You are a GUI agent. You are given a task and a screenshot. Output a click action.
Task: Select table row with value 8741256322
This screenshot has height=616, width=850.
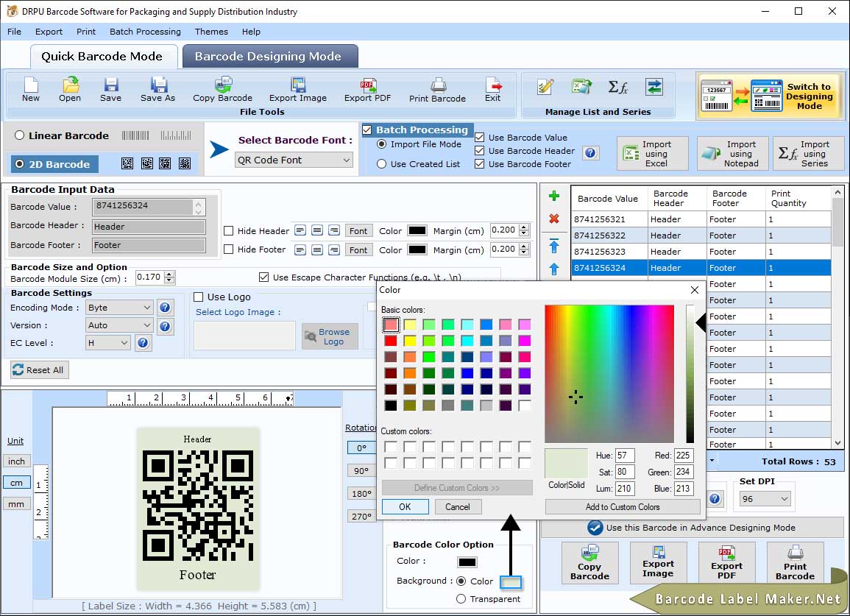point(701,236)
